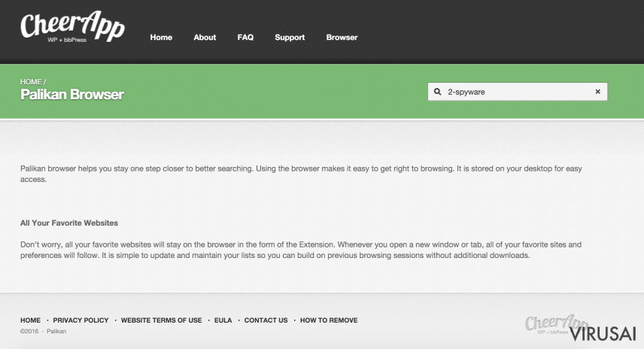Open the PRIVACY POLICY footer link
Image resolution: width=644 pixels, height=349 pixels.
pyautogui.click(x=80, y=320)
